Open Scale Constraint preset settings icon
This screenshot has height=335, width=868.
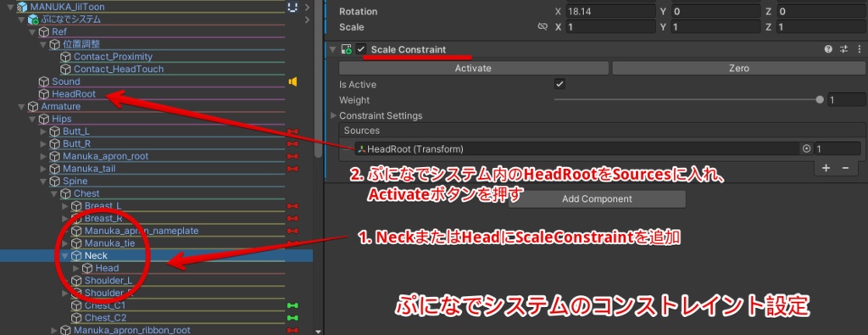click(843, 49)
